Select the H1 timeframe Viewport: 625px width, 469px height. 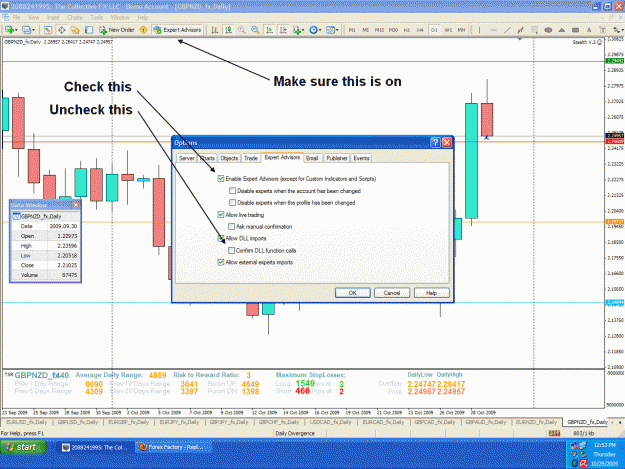tap(407, 30)
